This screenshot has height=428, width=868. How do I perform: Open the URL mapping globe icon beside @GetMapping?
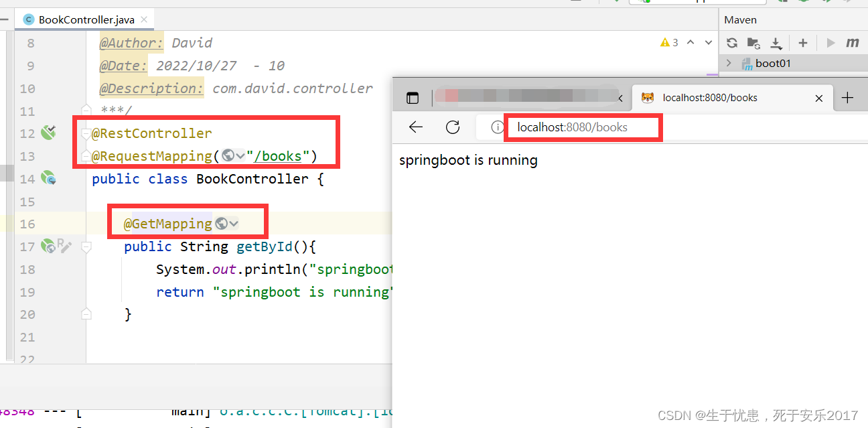[222, 222]
